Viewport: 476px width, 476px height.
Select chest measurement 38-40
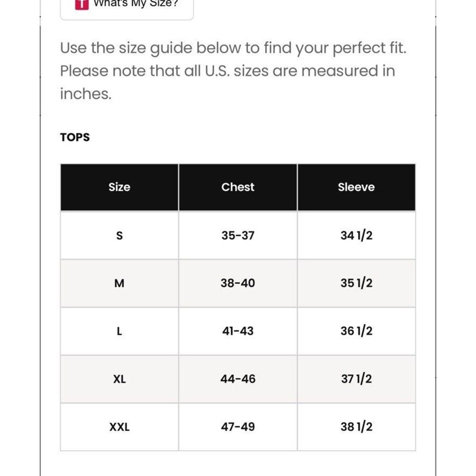[x=238, y=283]
